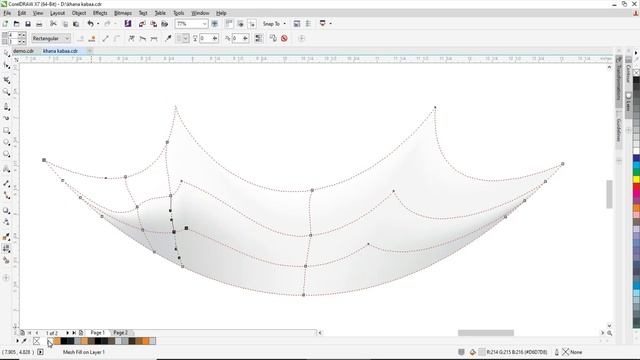Select the Drop Shadow tool
The height and width of the screenshot is (360, 640).
pyautogui.click(x=7, y=211)
